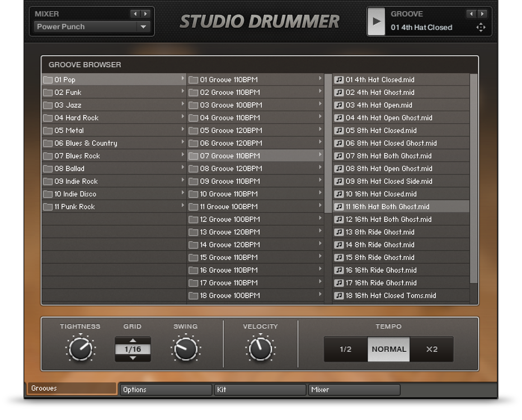This screenshot has width=522, height=420.
Task: Open the Power Punch mixer preset dropdown
Action: (143, 27)
